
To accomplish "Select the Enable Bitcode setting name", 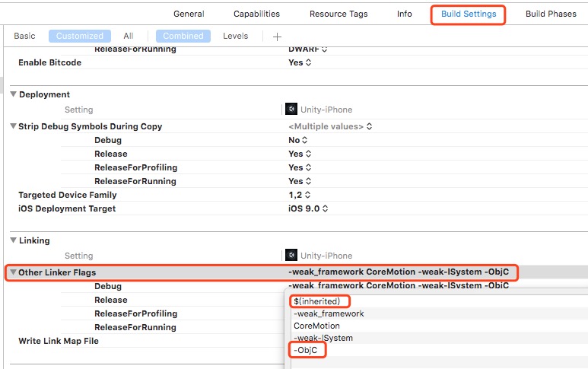I will (x=50, y=62).
